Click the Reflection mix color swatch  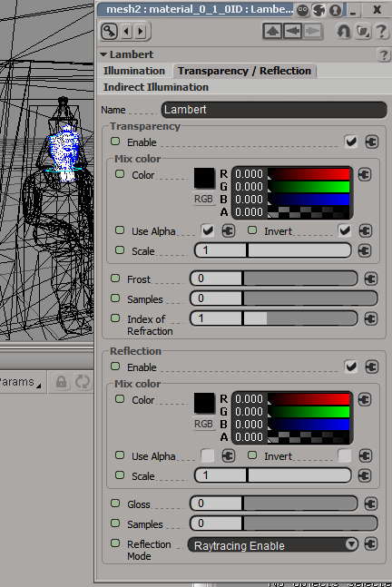pos(204,403)
